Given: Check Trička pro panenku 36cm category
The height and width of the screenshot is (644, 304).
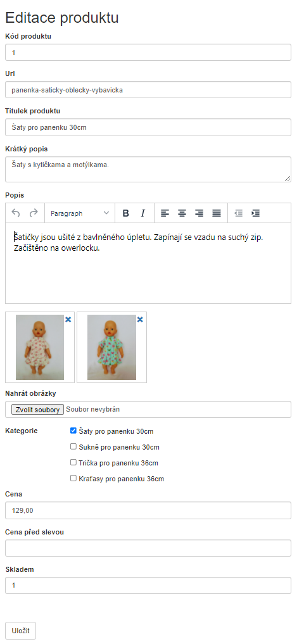Looking at the screenshot, I should [x=73, y=462].
